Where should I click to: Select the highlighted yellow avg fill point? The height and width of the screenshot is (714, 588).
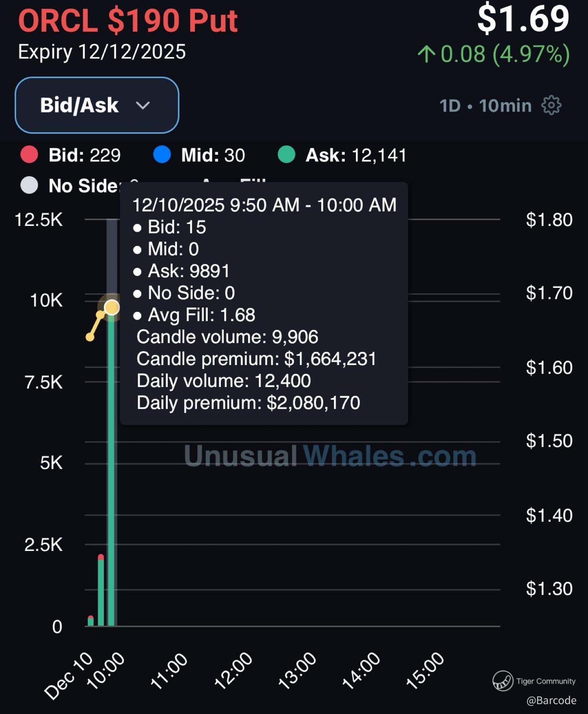(112, 307)
